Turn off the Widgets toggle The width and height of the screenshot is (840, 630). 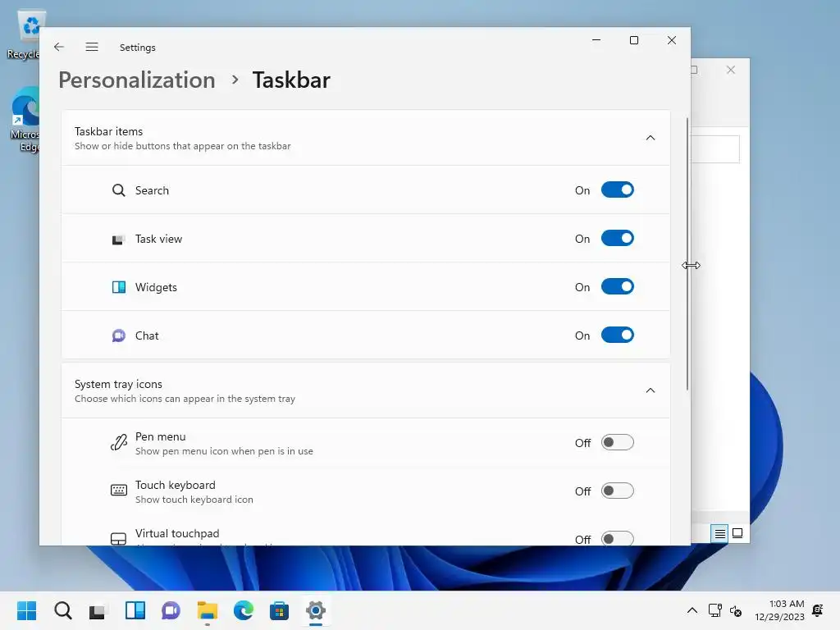coord(617,286)
